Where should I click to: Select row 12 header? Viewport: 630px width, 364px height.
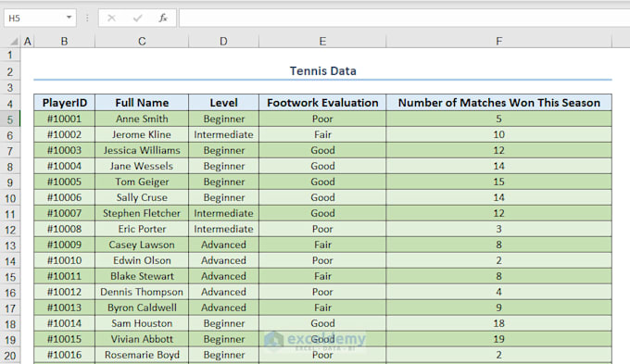[x=10, y=230]
